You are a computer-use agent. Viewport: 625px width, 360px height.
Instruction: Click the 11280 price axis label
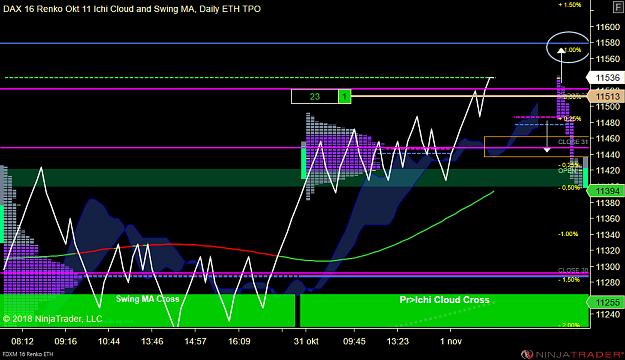(x=608, y=283)
